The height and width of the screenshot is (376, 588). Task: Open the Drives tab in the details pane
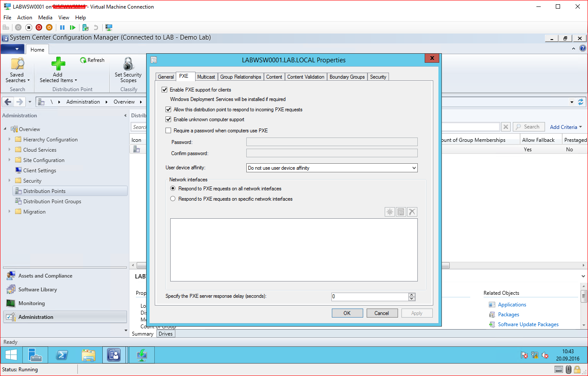(165, 334)
